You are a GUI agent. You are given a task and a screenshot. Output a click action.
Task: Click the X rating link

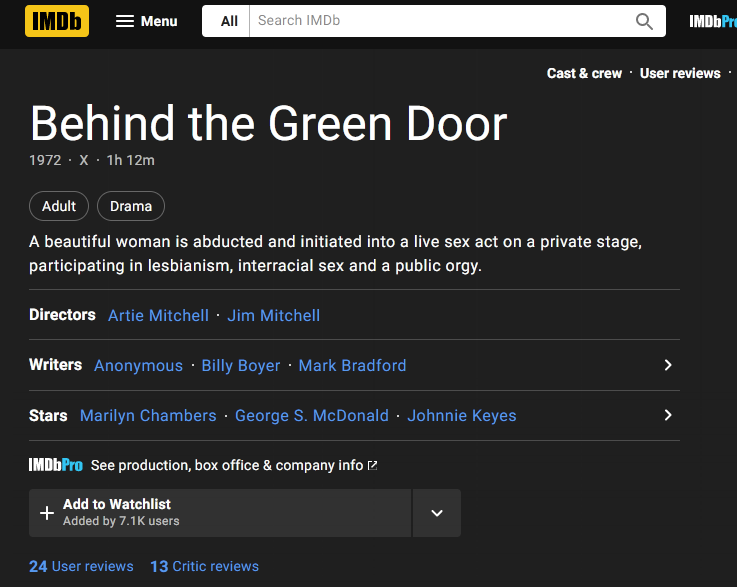pos(84,160)
